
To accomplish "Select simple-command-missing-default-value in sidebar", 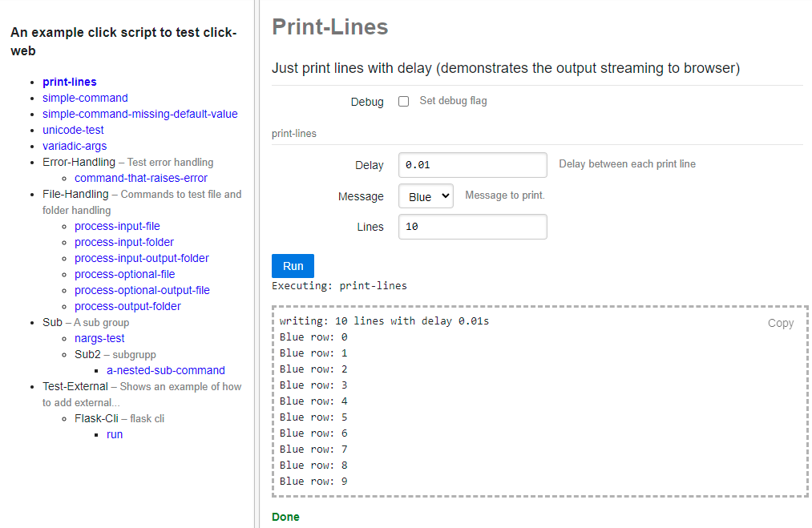I will [x=140, y=114].
